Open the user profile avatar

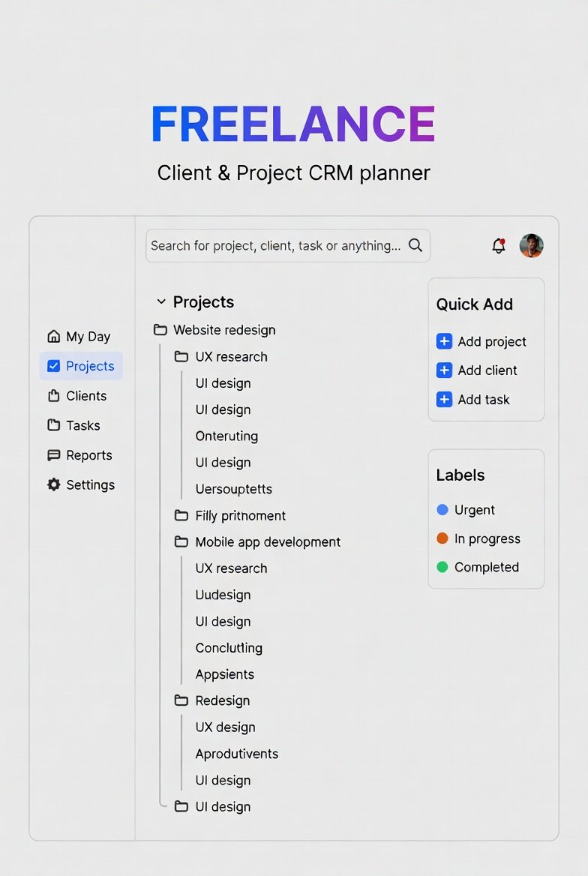531,245
